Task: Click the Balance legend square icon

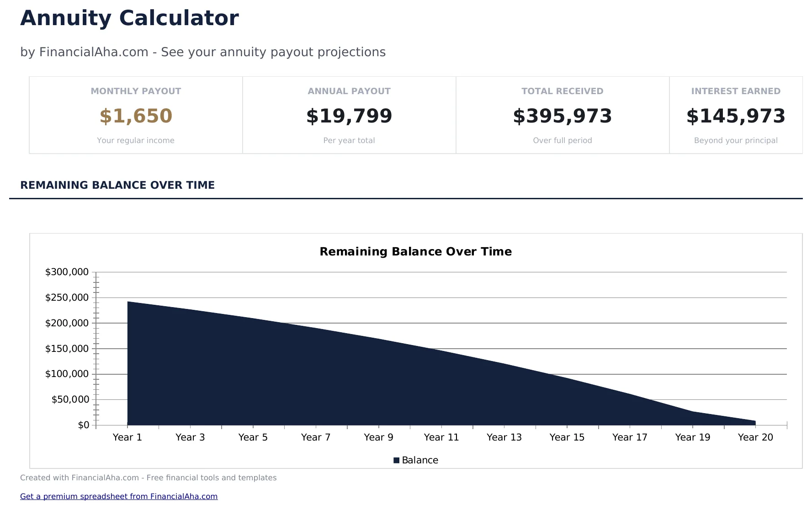Action: click(397, 460)
